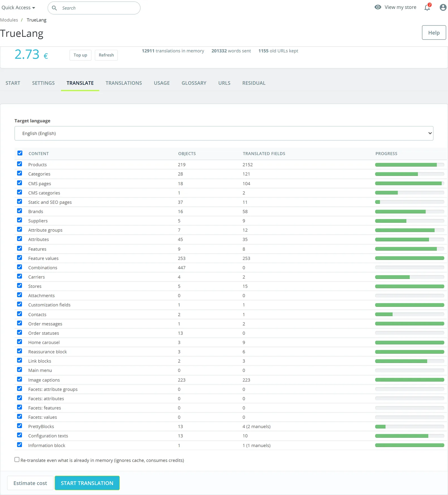
Task: Click the Customization fields row label
Action: (x=49, y=305)
